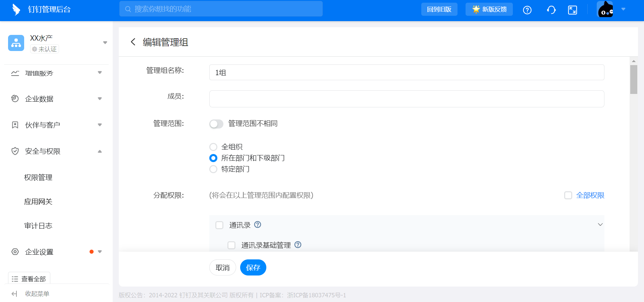
Task: Open the 增值服务 menu item
Action: point(56,73)
